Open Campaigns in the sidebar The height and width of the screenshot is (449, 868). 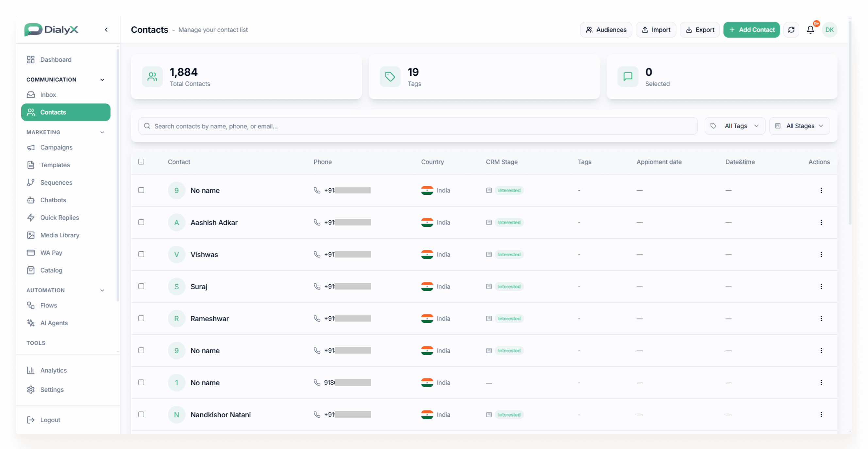click(66, 147)
